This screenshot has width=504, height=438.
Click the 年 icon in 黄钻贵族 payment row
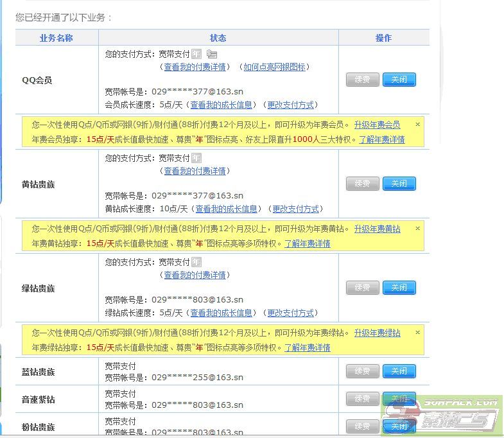click(x=196, y=158)
